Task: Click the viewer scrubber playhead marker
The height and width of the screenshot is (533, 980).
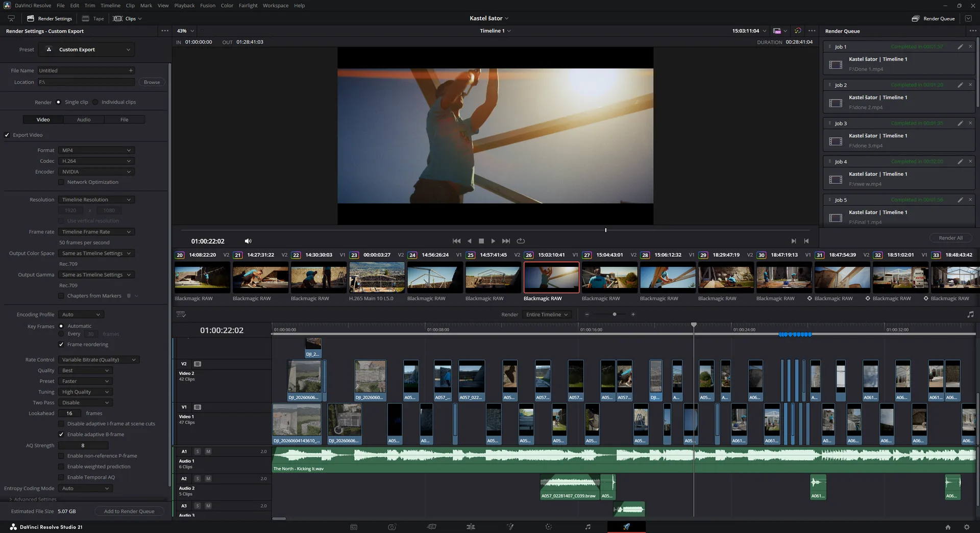Action: click(606, 230)
